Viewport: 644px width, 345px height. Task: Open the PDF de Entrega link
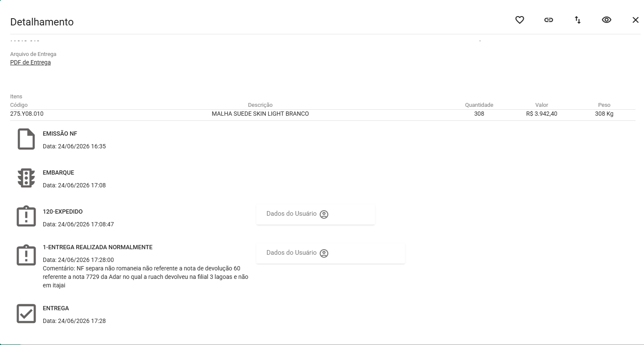31,62
